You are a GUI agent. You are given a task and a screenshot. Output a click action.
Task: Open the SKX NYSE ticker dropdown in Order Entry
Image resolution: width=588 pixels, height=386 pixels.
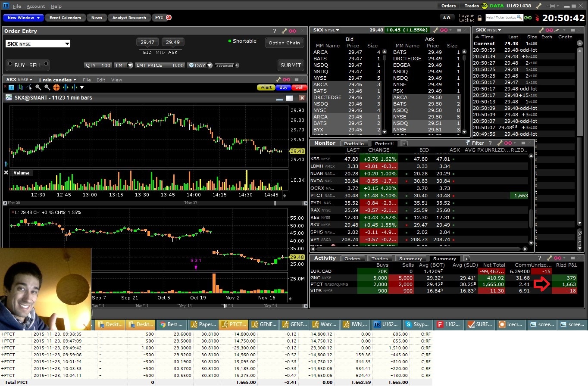pos(38,44)
